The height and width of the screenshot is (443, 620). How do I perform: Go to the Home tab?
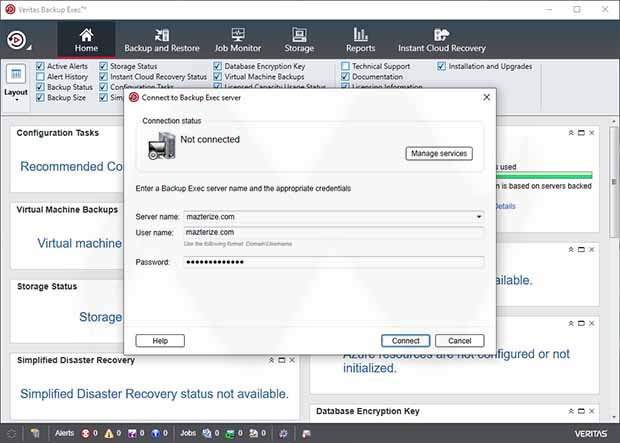(x=86, y=40)
